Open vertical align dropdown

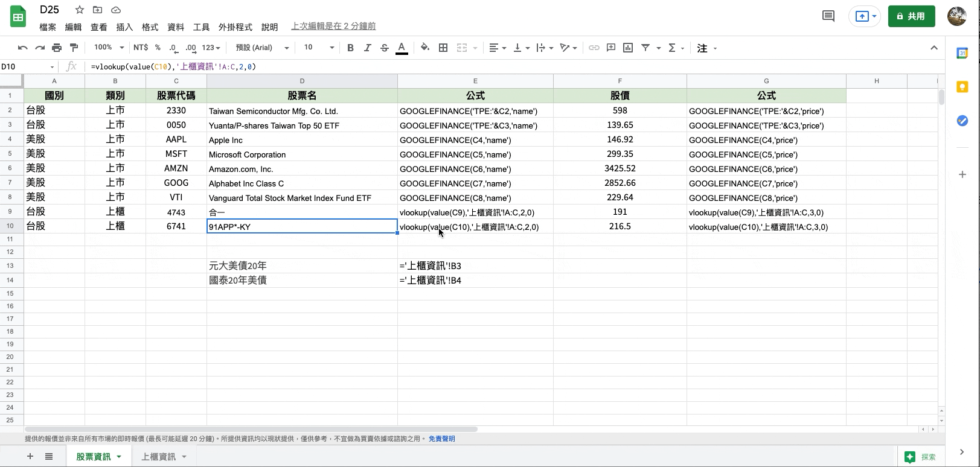pos(521,48)
